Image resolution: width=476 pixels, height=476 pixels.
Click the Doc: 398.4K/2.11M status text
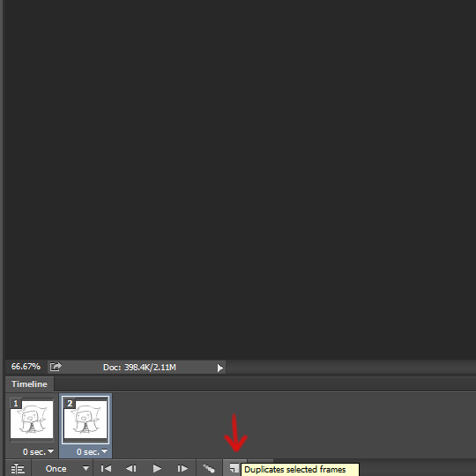pyautogui.click(x=139, y=368)
